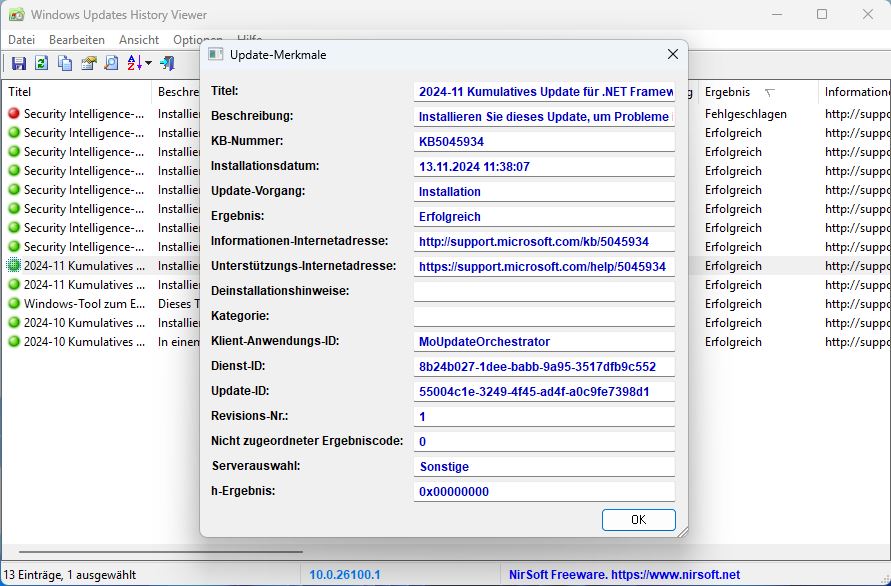Image resolution: width=891 pixels, height=586 pixels.
Task: Click the Find toolbar icon
Action: coord(111,63)
